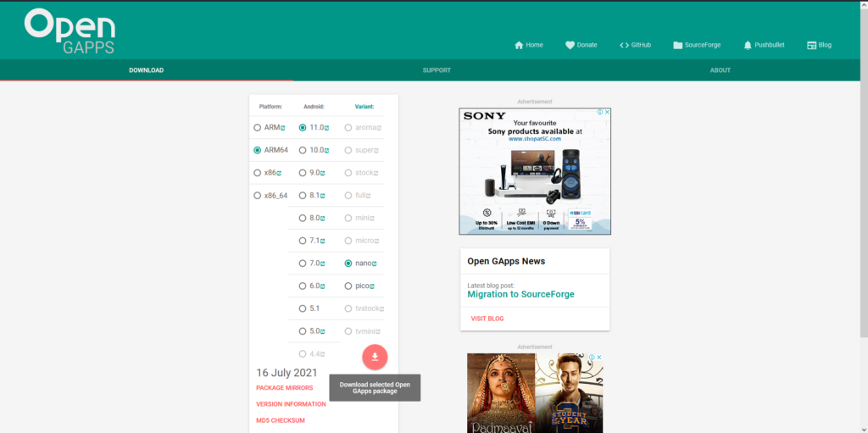This screenshot has width=868, height=433.
Task: Select the x86 platform radio button
Action: click(257, 173)
